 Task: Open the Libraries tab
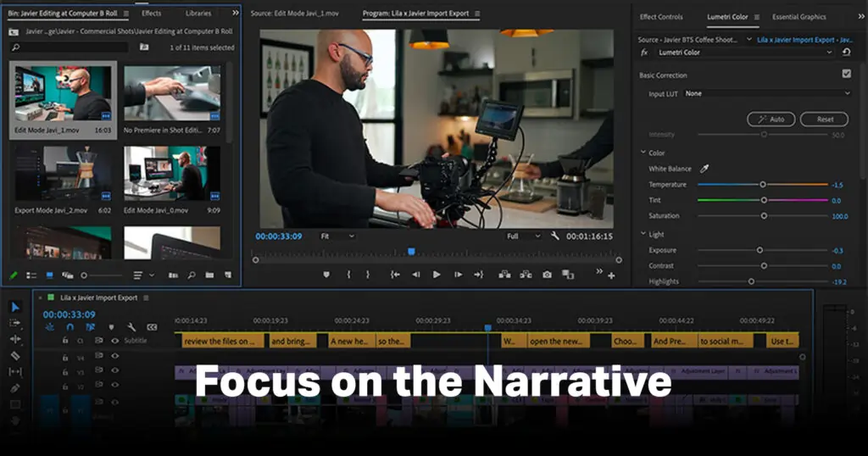click(198, 14)
